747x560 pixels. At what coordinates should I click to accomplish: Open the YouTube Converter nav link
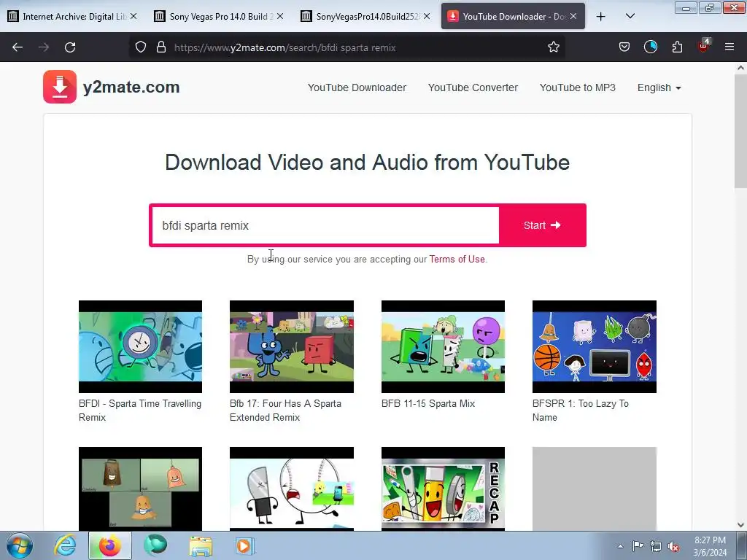click(473, 87)
